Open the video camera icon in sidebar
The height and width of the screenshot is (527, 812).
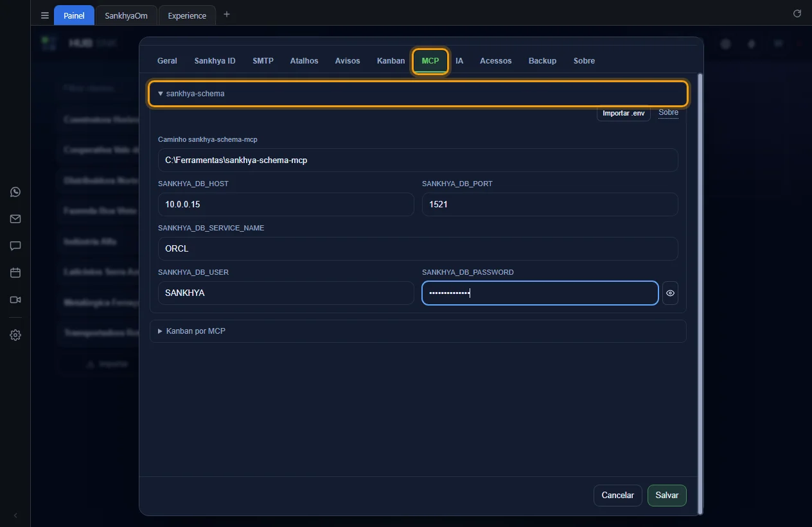[x=15, y=300]
